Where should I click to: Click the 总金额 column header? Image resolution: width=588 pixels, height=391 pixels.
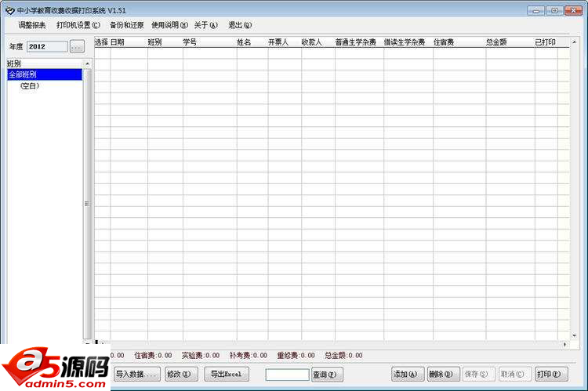coord(510,42)
